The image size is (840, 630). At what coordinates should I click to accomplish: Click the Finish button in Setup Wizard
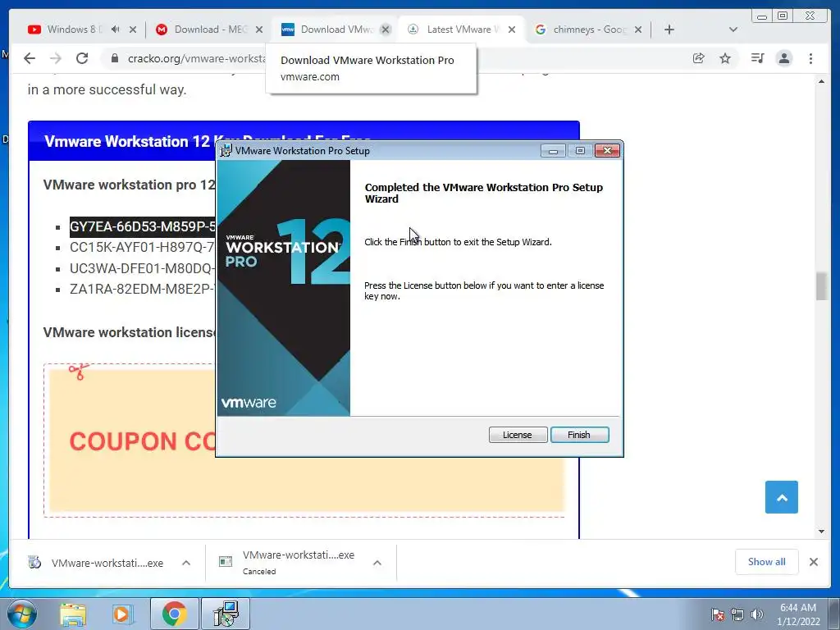coord(580,435)
